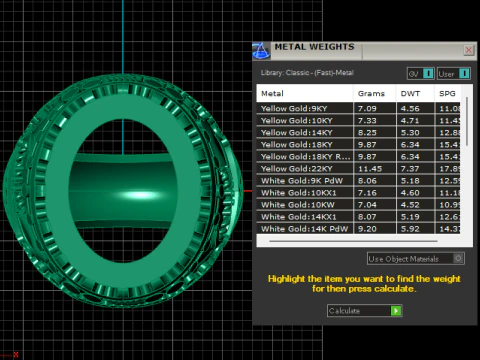Select the Yellow Gold:10KY row
Viewport: 480px width, 360px height.
tap(358, 120)
